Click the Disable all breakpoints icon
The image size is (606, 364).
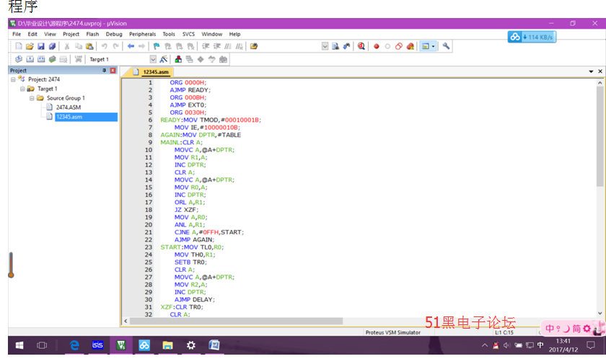click(x=399, y=46)
